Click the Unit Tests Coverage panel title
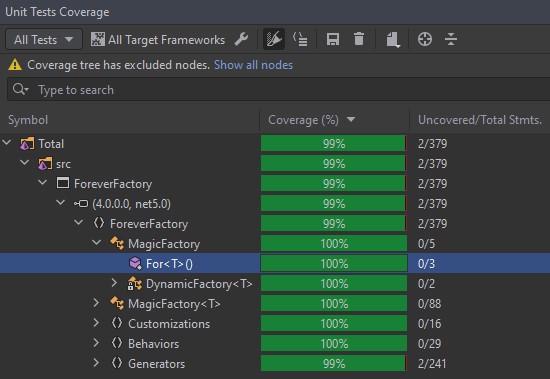 click(x=57, y=12)
